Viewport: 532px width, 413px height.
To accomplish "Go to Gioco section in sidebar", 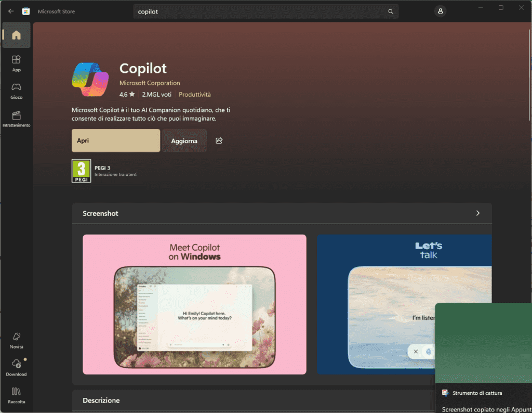I will point(16,91).
